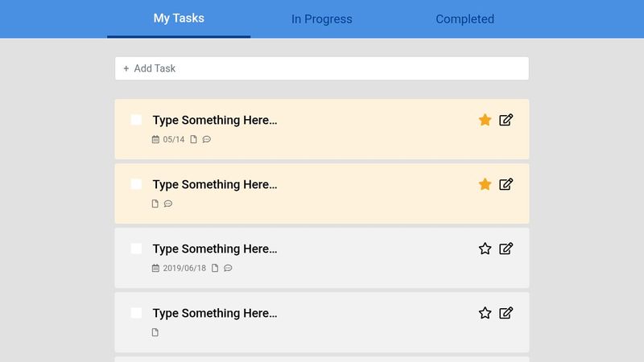644x362 pixels.
Task: Switch to the In Progress tab
Action: [x=321, y=19]
